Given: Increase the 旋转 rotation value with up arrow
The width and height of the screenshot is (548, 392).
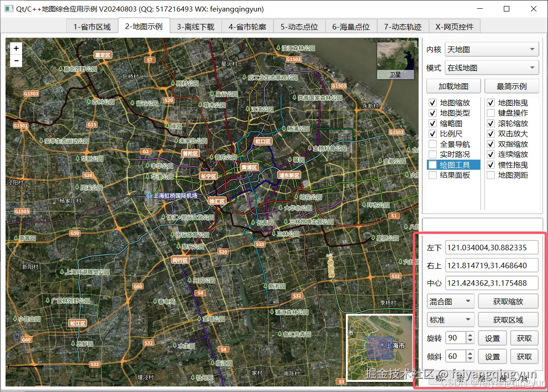Looking at the screenshot, I should coord(470,335).
